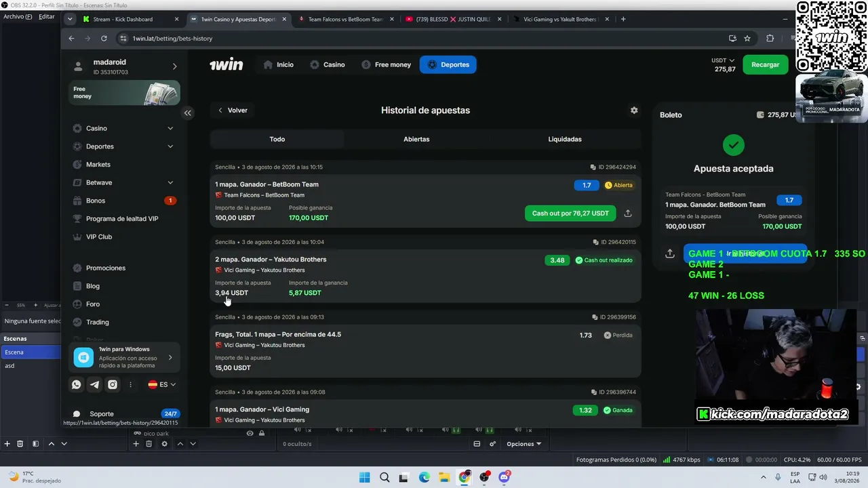The height and width of the screenshot is (488, 868).
Task: Expand madaroid profile chevron
Action: [x=174, y=66]
